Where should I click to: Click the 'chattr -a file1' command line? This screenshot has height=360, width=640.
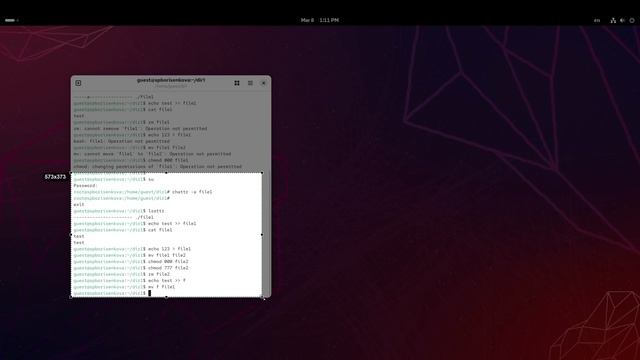tap(143, 192)
